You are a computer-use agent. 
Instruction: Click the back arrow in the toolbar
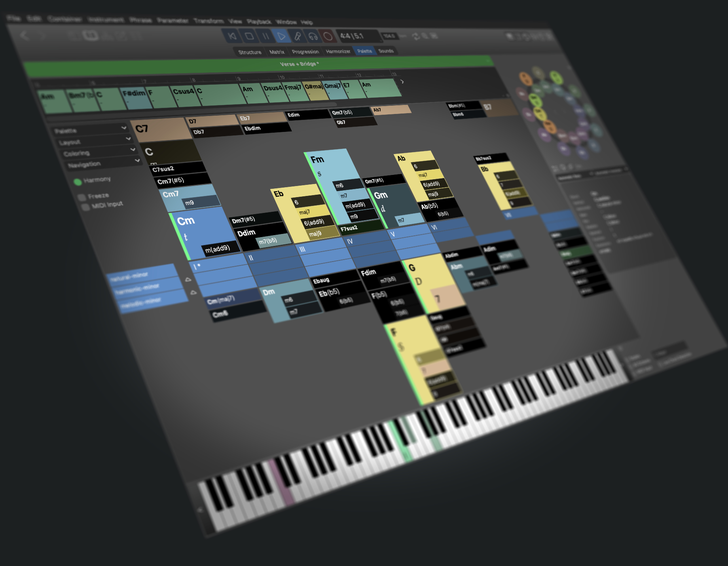point(25,36)
